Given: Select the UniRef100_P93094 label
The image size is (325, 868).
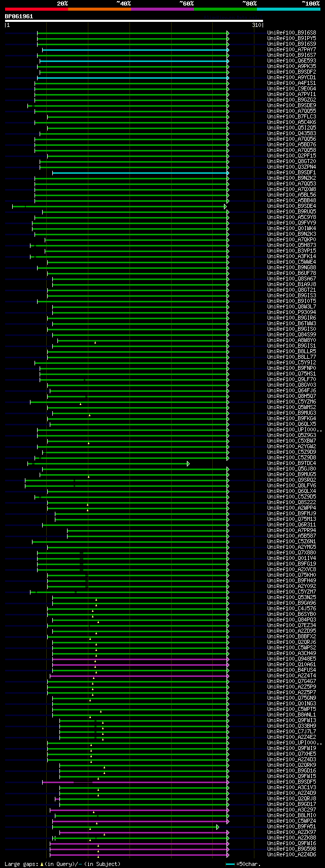Looking at the screenshot, I should point(291,313).
